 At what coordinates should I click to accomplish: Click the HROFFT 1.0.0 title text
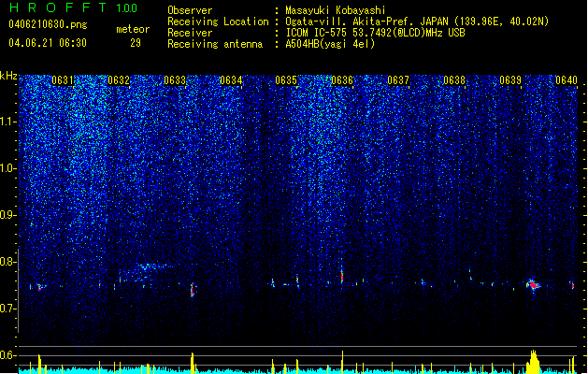74,7
